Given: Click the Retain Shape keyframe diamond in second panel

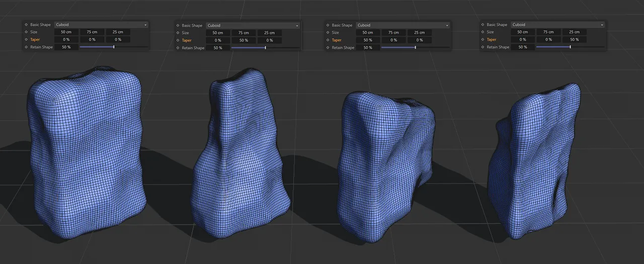Looking at the screenshot, I should pyautogui.click(x=178, y=48).
